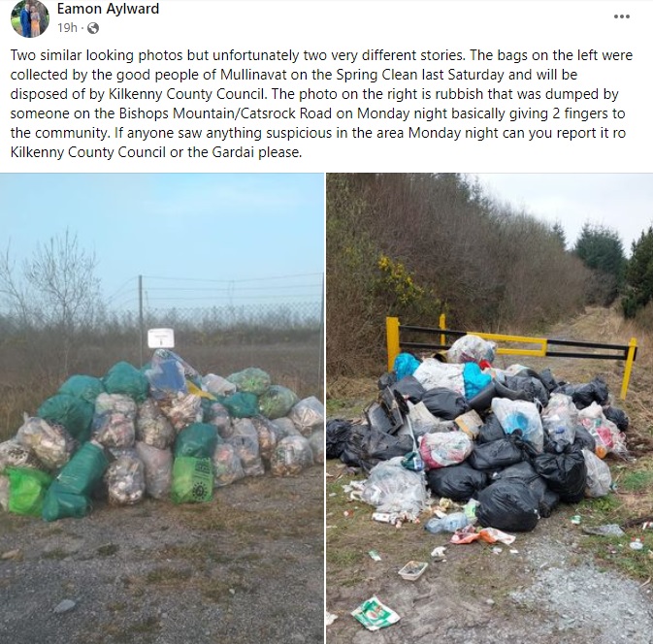
Task: Open the left photo of collected green bags
Action: coord(162,408)
